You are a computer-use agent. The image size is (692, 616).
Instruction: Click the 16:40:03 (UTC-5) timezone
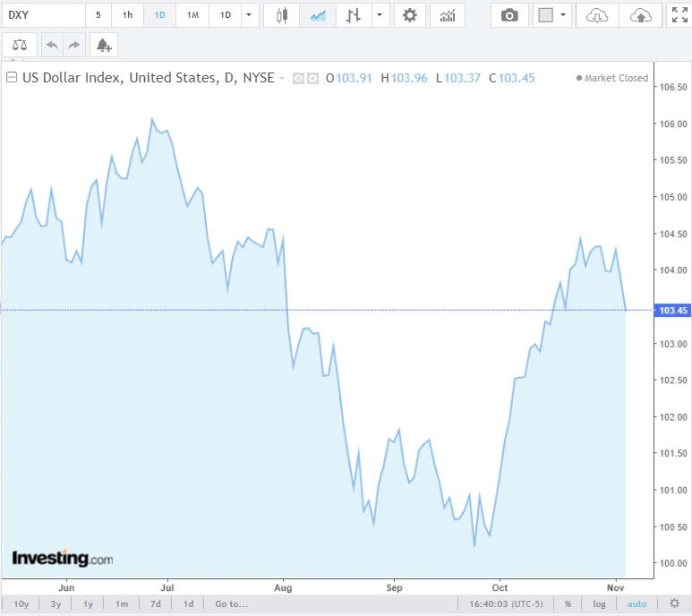pos(506,603)
